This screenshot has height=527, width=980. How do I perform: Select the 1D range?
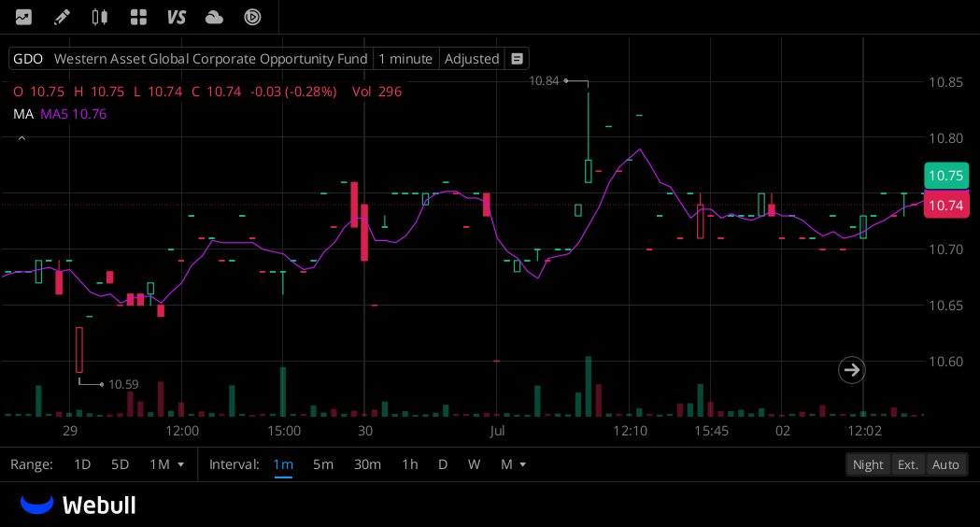point(82,464)
